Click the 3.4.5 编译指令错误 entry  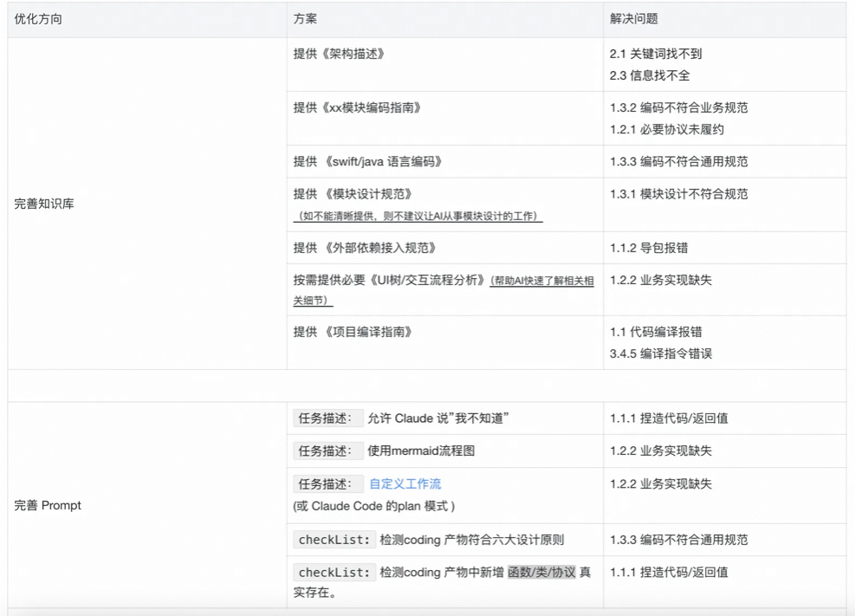[x=661, y=353]
